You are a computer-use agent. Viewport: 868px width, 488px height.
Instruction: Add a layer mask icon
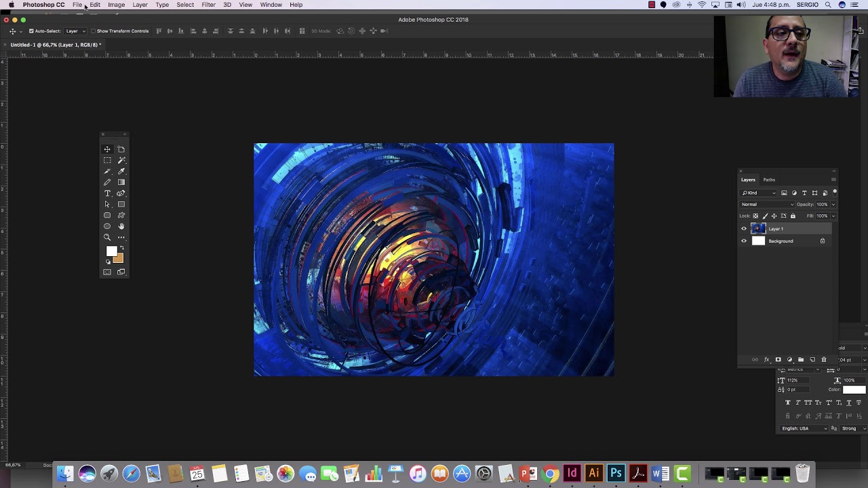click(778, 359)
